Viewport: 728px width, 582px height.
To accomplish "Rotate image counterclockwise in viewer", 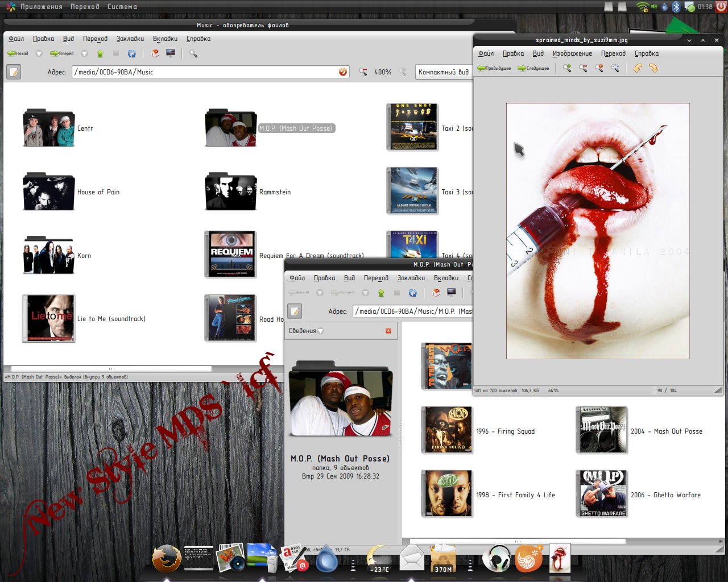I will 638,68.
